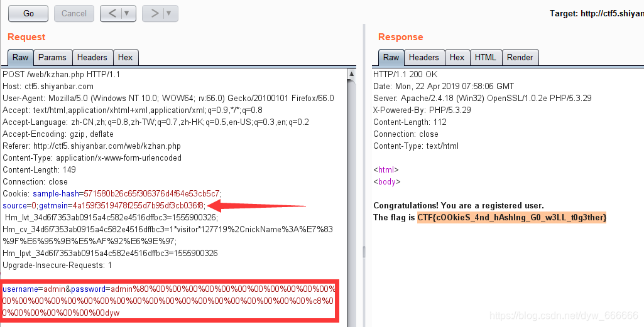Viewport: 644px width, 327px height.
Task: Click the Hm_lpvt cookie line
Action: coord(110,253)
